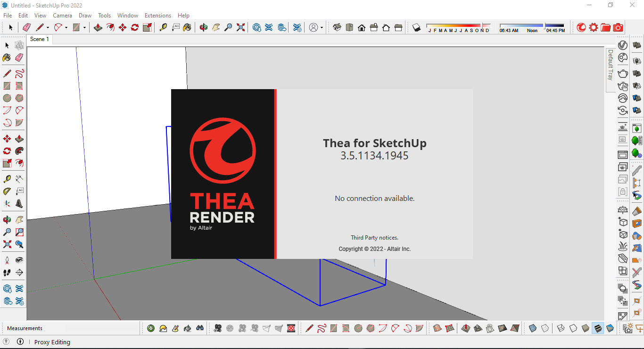Image resolution: width=644 pixels, height=349 pixels.
Task: Expand the Default Tray panel
Action: (610, 66)
